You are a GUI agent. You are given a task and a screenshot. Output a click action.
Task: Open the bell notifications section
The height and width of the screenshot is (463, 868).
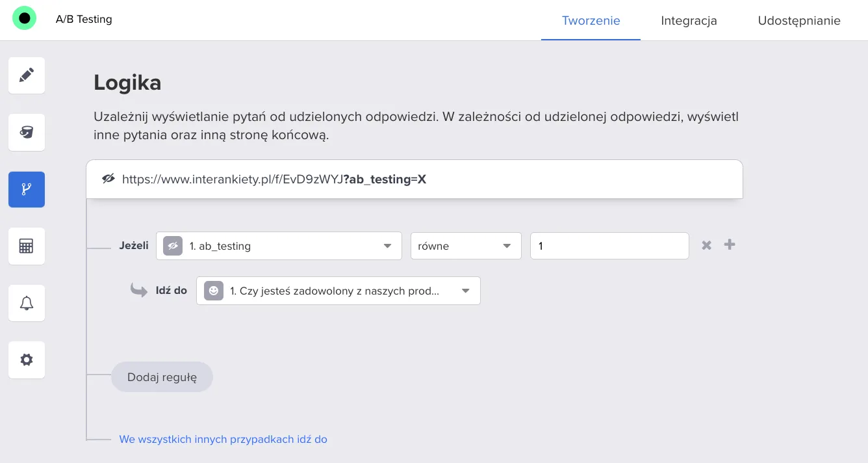(x=27, y=303)
